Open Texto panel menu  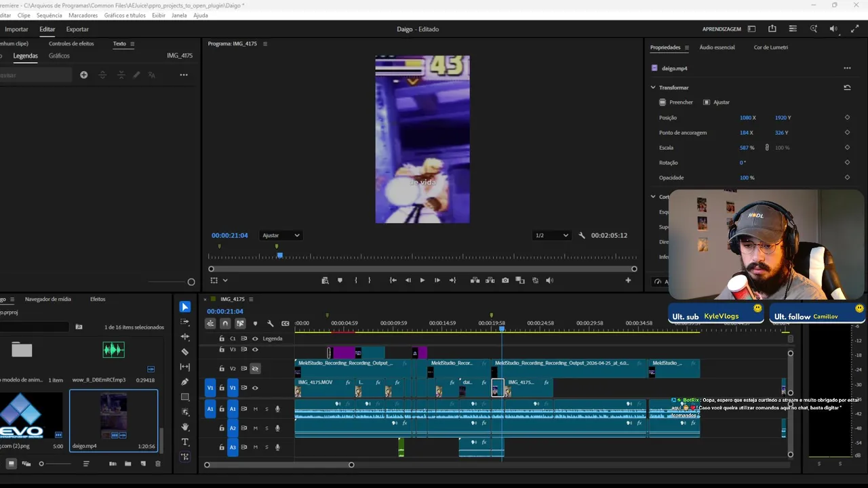[132, 43]
